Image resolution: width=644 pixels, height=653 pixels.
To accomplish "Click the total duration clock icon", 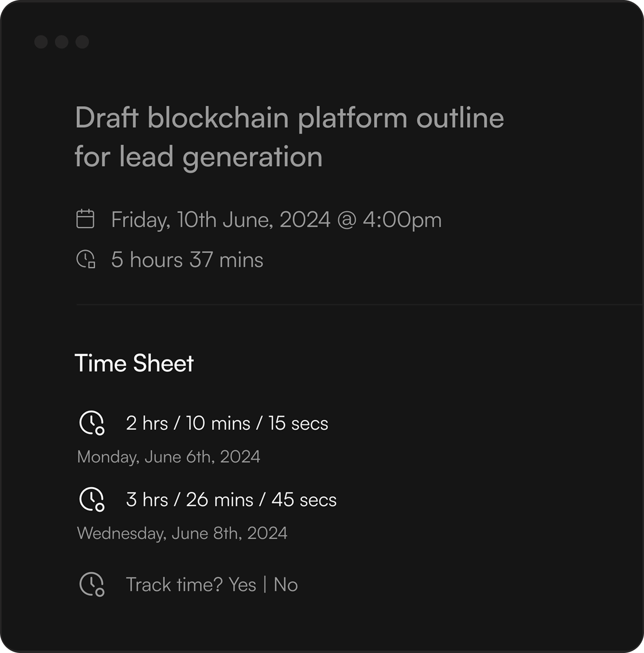I will (86, 259).
